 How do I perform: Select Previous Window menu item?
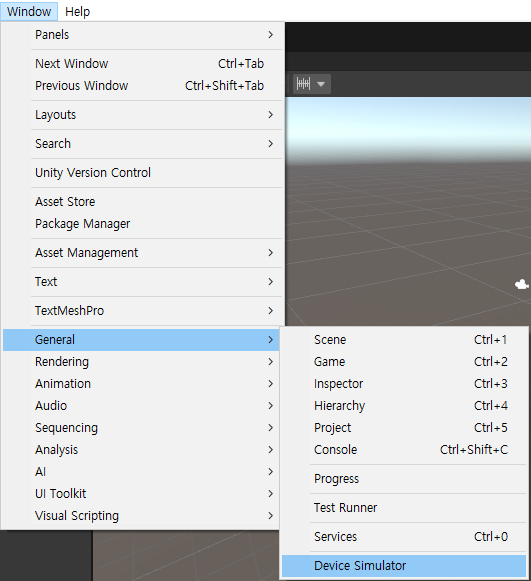[141, 86]
